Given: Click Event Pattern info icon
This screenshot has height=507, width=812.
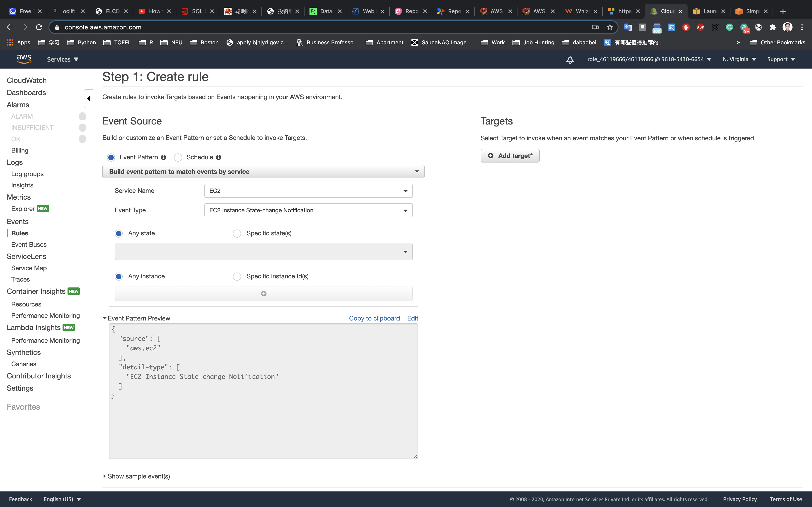Looking at the screenshot, I should [x=163, y=157].
